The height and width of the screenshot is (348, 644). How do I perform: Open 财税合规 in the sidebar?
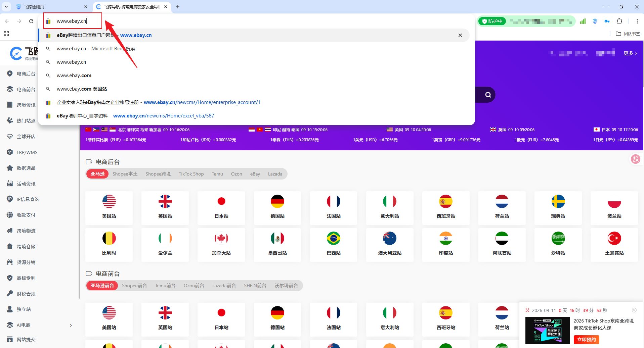26,294
